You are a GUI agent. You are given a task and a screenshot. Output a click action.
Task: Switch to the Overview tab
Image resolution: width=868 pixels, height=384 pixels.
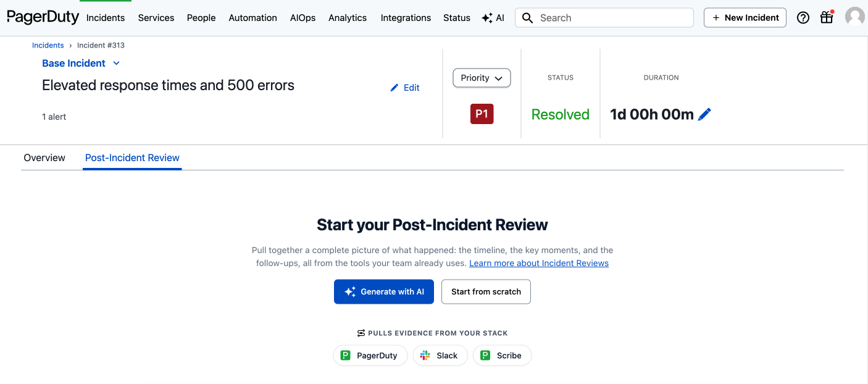[x=44, y=158]
